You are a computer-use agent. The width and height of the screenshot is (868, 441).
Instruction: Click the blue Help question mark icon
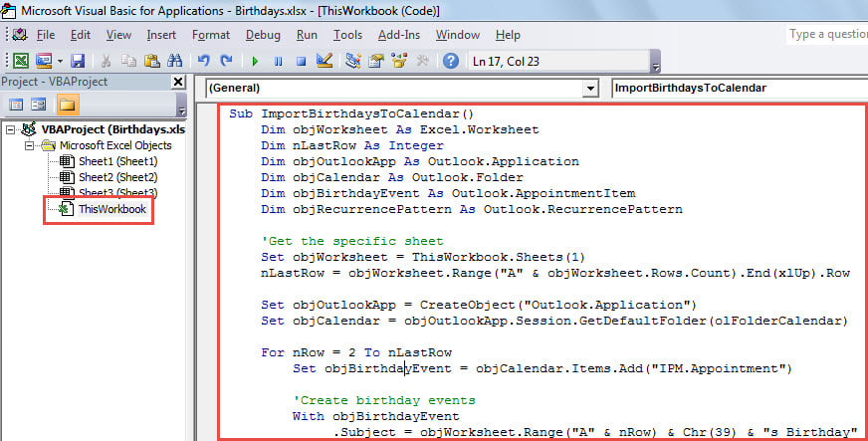point(451,61)
